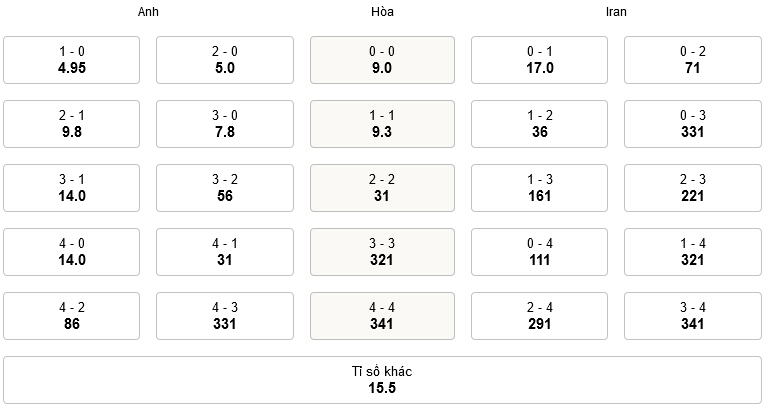This screenshot has height=411, width=768.
Task: Pick the 1 - 3 score at 161
Action: coord(539,188)
